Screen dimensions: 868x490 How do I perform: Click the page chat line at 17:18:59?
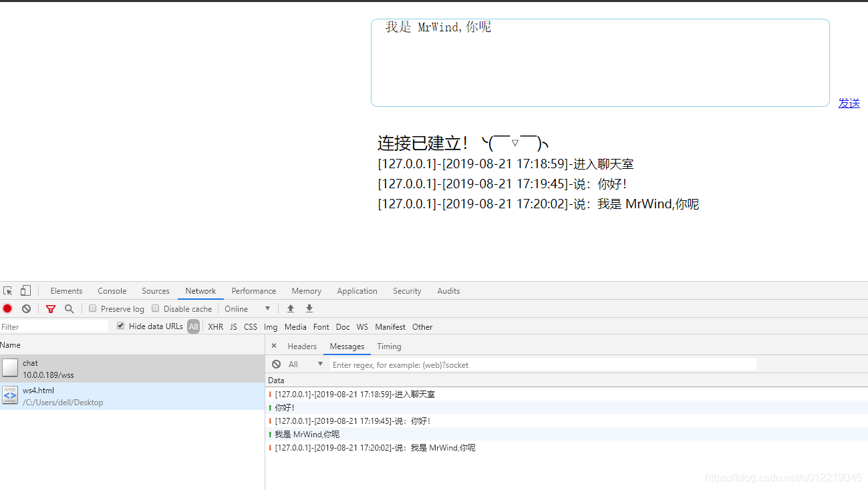[505, 164]
